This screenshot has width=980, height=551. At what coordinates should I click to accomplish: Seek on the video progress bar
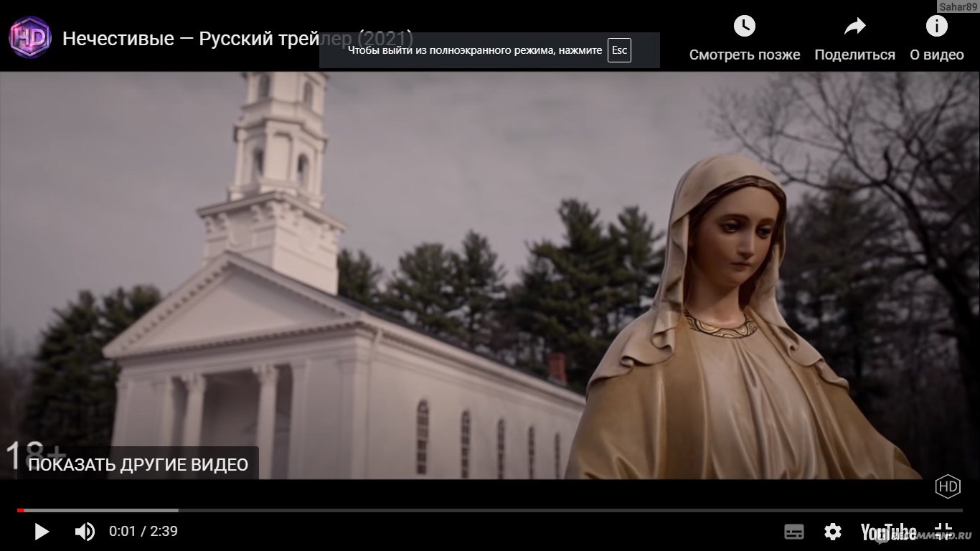(490, 510)
